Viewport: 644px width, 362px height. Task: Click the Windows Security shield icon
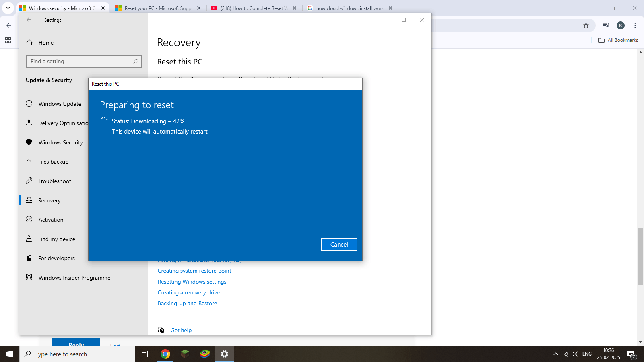click(29, 142)
